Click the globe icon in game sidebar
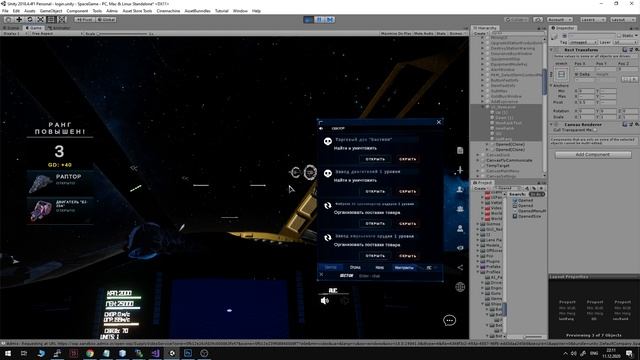This screenshot has width=640, height=360. click(460, 287)
